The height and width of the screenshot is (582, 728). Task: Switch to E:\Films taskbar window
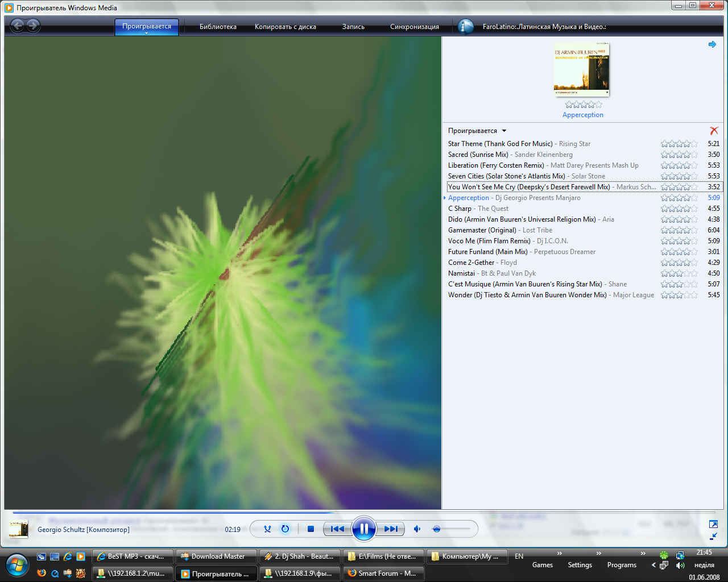[382, 556]
